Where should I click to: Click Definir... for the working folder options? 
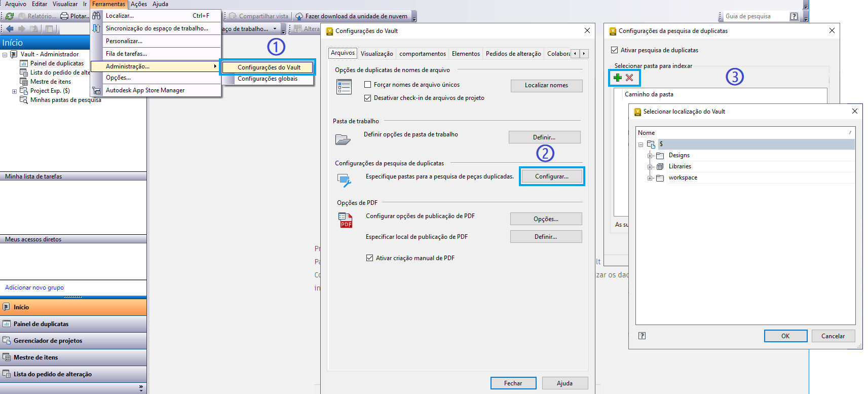[x=544, y=137]
